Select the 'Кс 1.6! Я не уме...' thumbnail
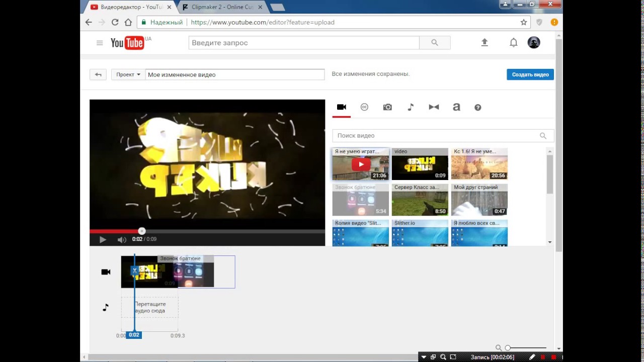The image size is (644, 362). (479, 164)
